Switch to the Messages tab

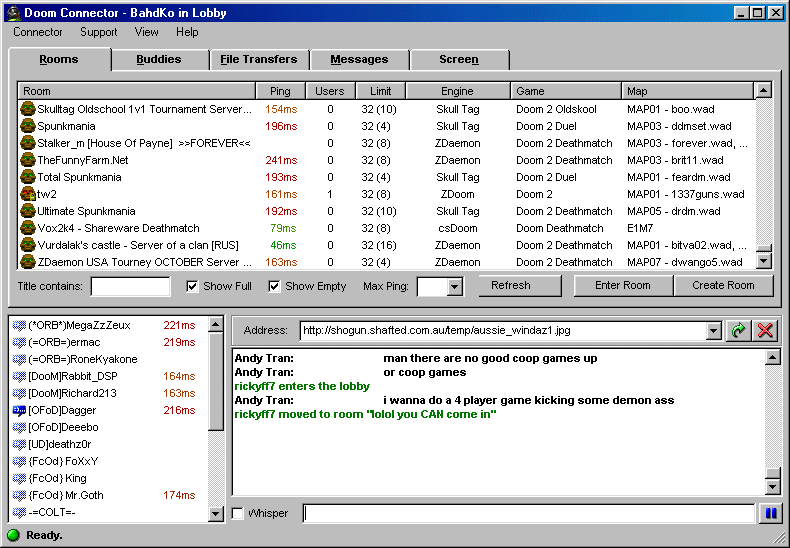coord(359,59)
